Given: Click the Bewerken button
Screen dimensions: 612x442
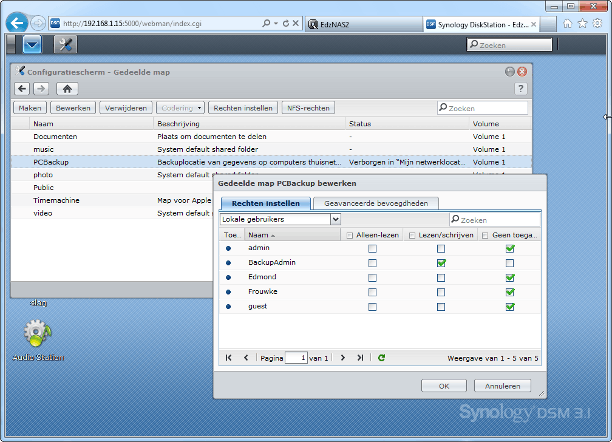Looking at the screenshot, I should pyautogui.click(x=73, y=108).
